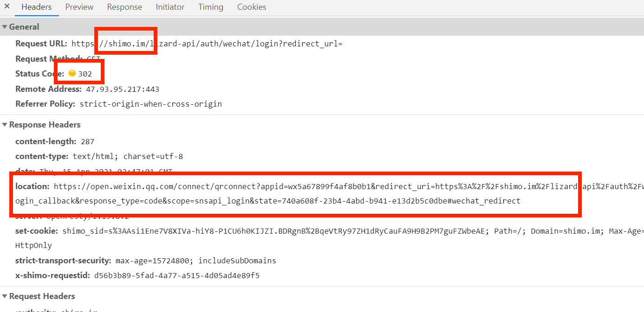This screenshot has height=312, width=644.
Task: Select the strict-transport-security max-age value
Action: click(196, 261)
